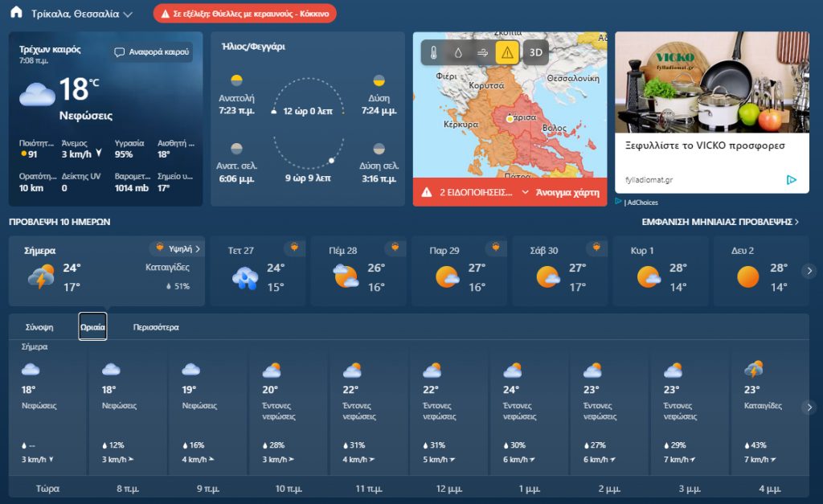823x504 pixels.
Task: Click the Αναφορά καιρού button
Action: click(152, 52)
